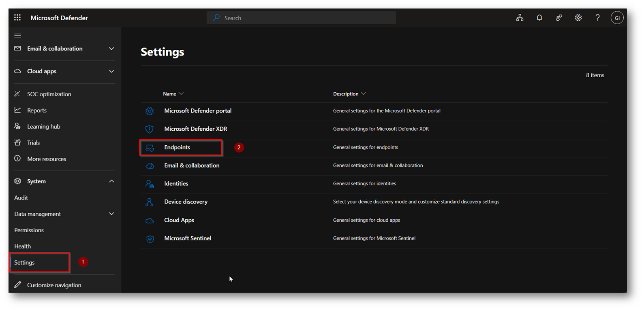Click the Search input field
This screenshot has width=644, height=310.
click(x=301, y=18)
